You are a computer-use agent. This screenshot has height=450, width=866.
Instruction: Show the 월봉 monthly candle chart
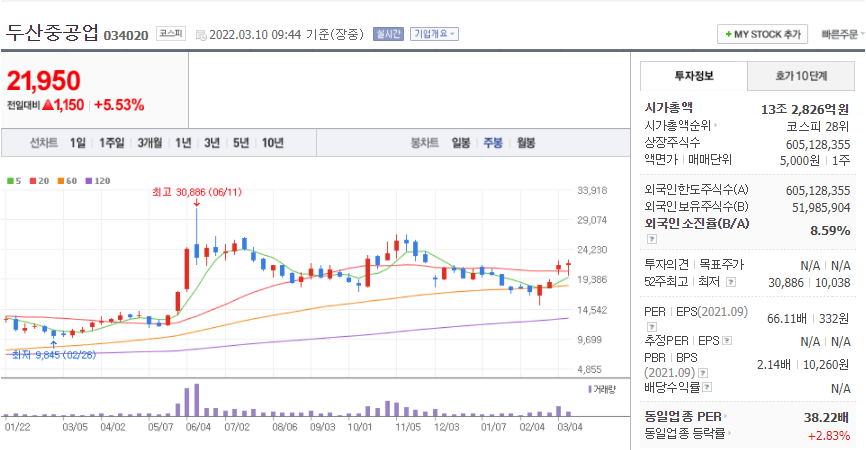(526, 143)
